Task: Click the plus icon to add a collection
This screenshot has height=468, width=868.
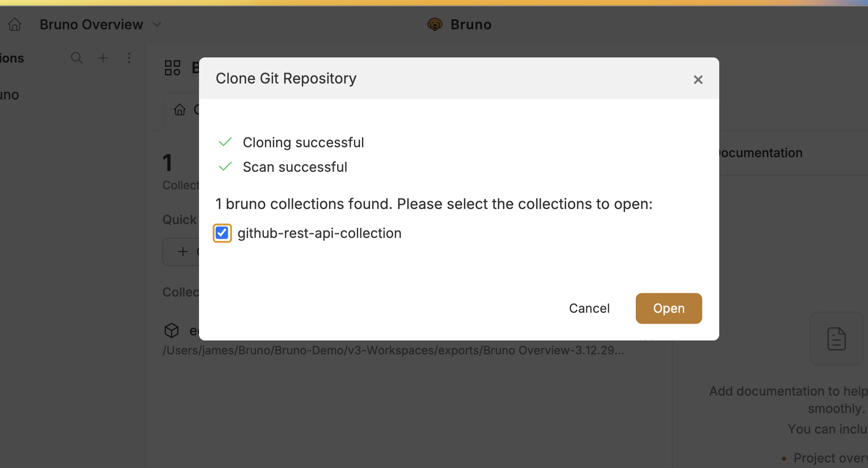Action: click(103, 58)
